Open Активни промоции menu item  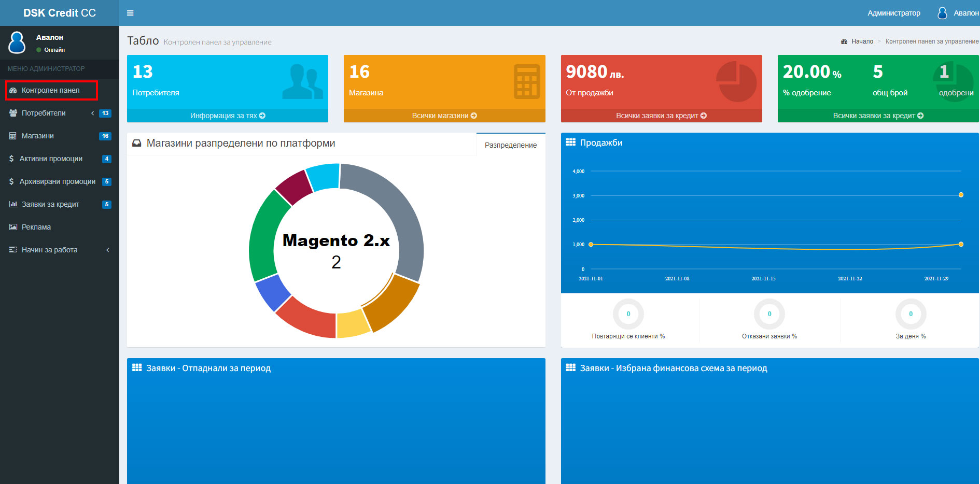60,159
